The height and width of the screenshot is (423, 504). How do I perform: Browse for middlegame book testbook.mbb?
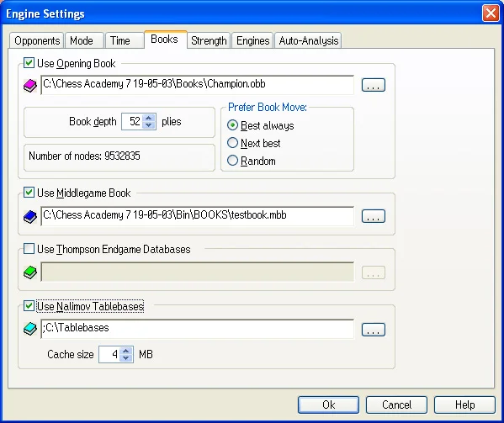coord(374,216)
